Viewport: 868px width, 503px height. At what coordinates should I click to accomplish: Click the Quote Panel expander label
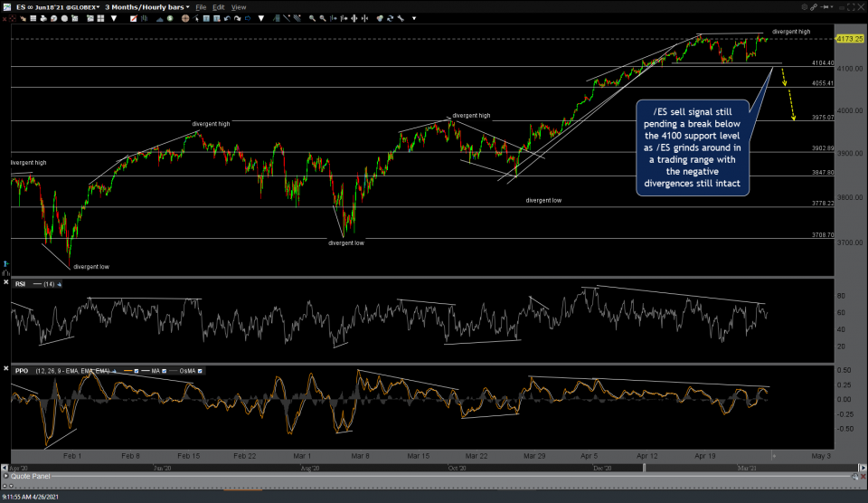(x=31, y=477)
